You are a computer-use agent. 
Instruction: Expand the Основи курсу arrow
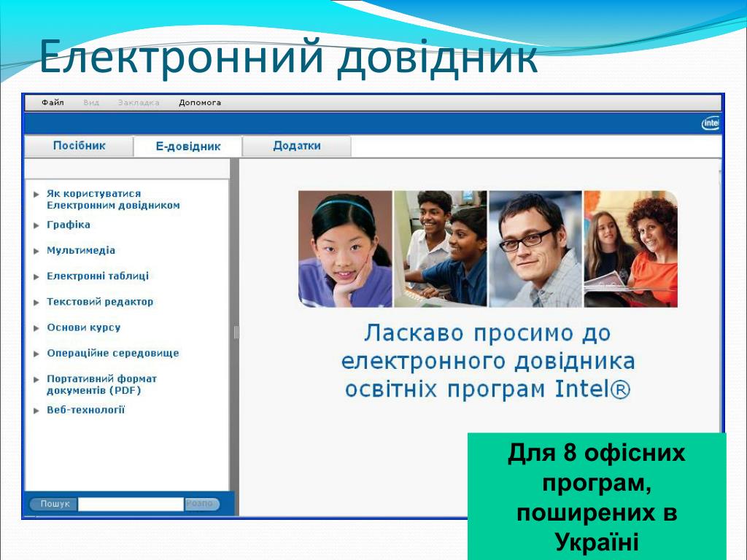click(x=36, y=328)
